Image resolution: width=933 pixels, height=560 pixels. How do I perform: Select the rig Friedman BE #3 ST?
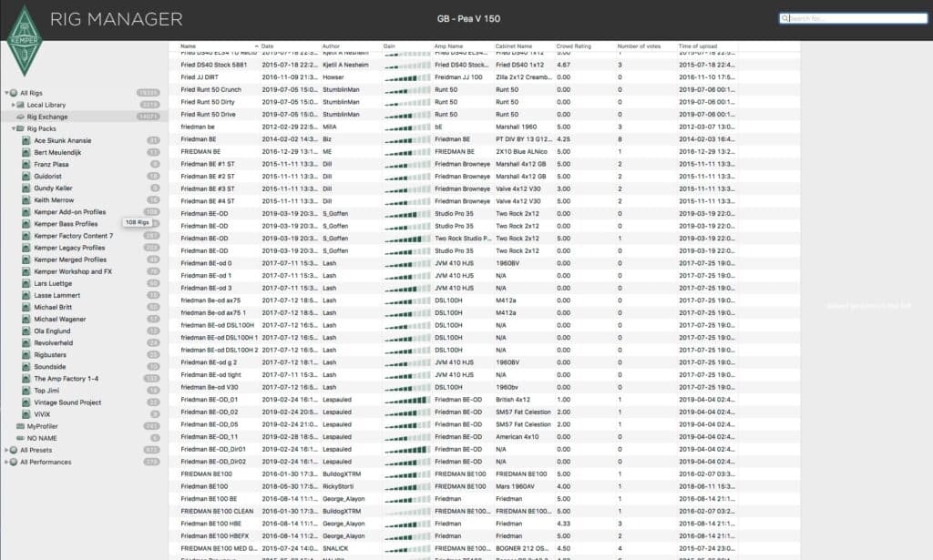[208, 188]
